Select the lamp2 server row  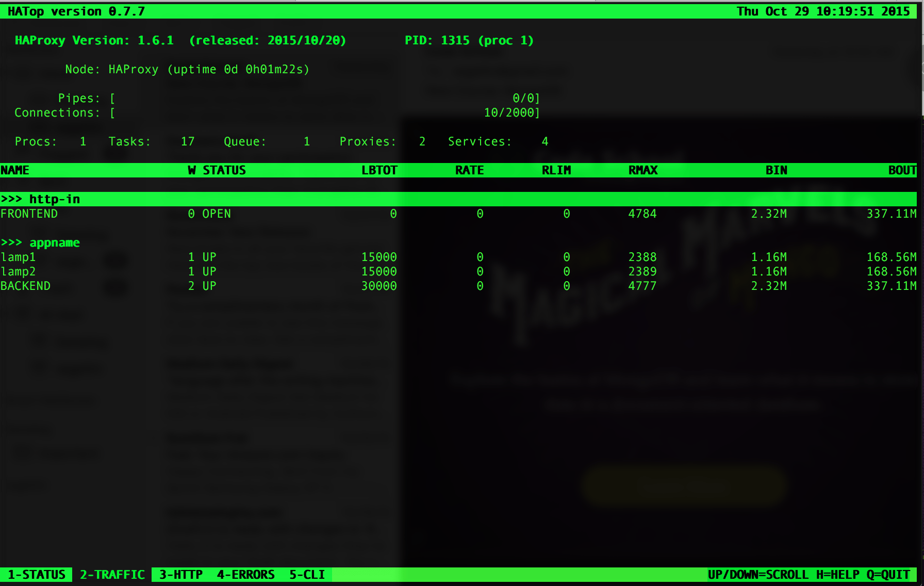tap(18, 271)
